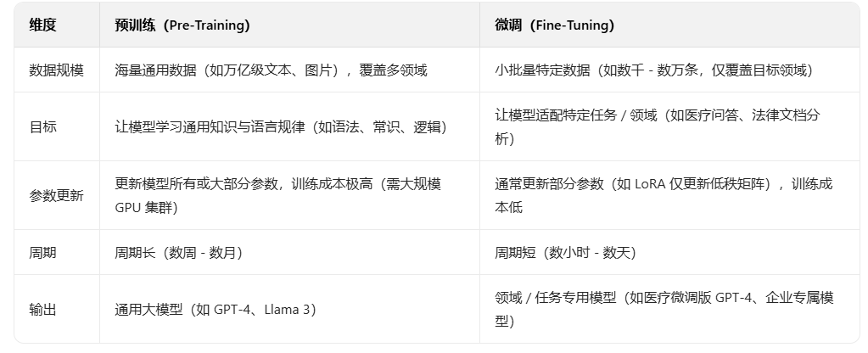The image size is (868, 353).
Task: Select the 参数更新 row label
Action: (x=56, y=196)
